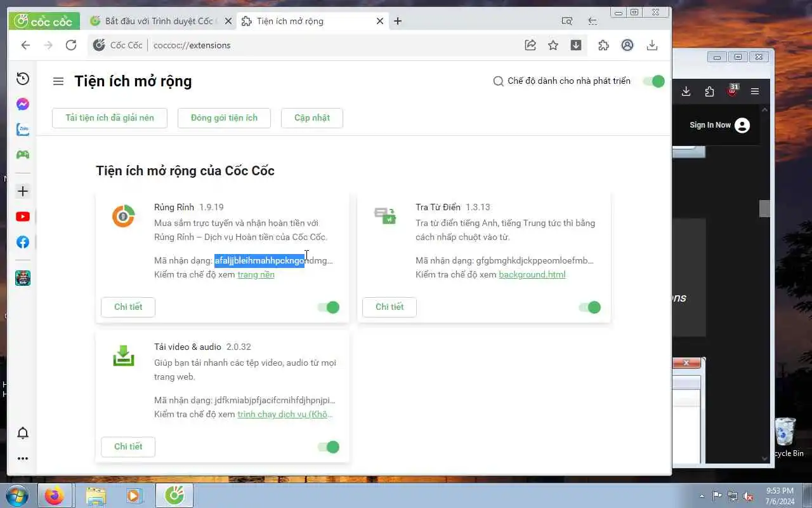
Task: Disable the Rủng Rỉnh extension toggle
Action: pyautogui.click(x=329, y=307)
